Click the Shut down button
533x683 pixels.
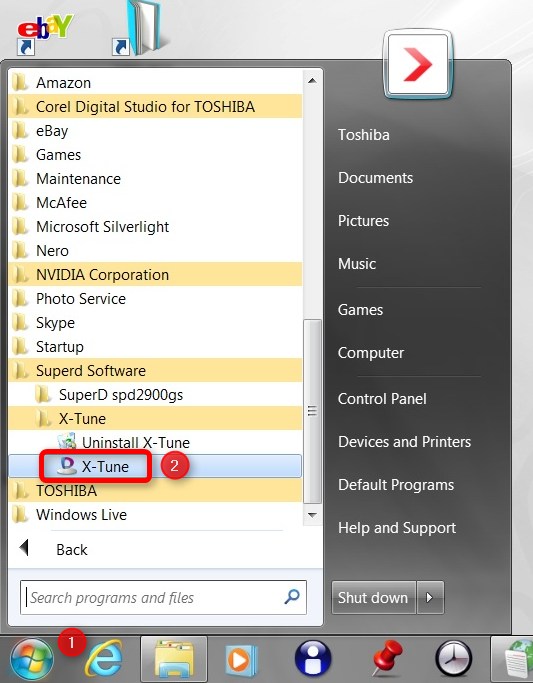(x=373, y=597)
